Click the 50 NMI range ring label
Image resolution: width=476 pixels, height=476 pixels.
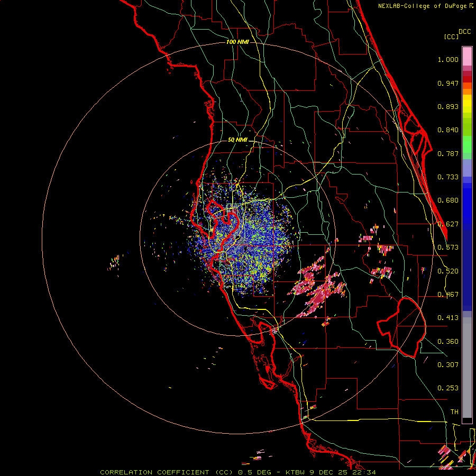point(237,140)
